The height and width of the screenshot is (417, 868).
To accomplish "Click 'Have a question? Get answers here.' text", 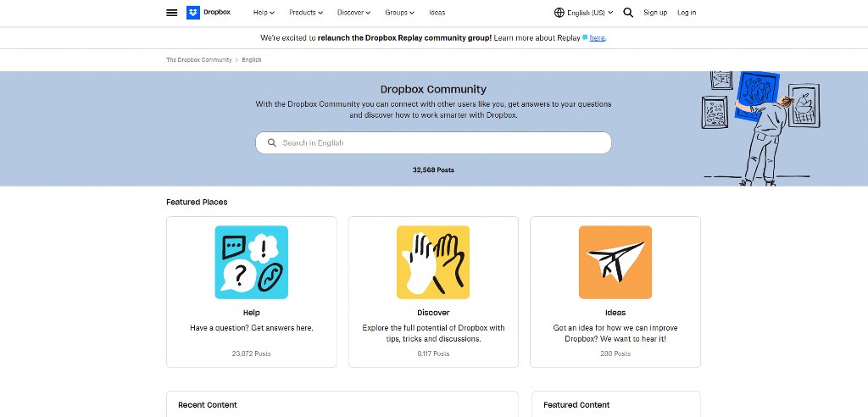I will point(251,328).
